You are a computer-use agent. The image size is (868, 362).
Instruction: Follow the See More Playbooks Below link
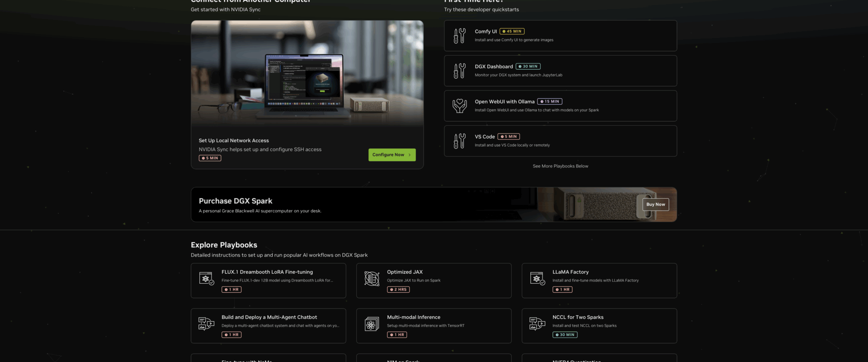pyautogui.click(x=560, y=166)
